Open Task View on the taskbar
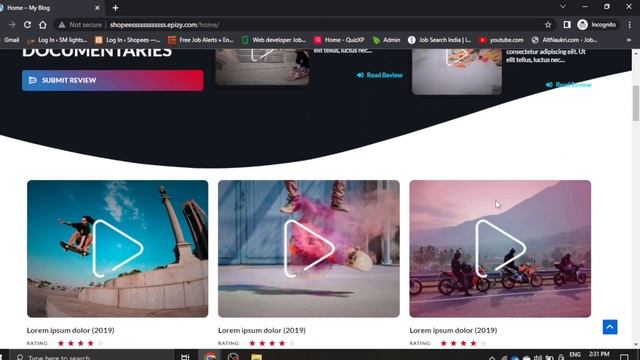Viewport: 640px width, 360px height. pyautogui.click(x=185, y=357)
